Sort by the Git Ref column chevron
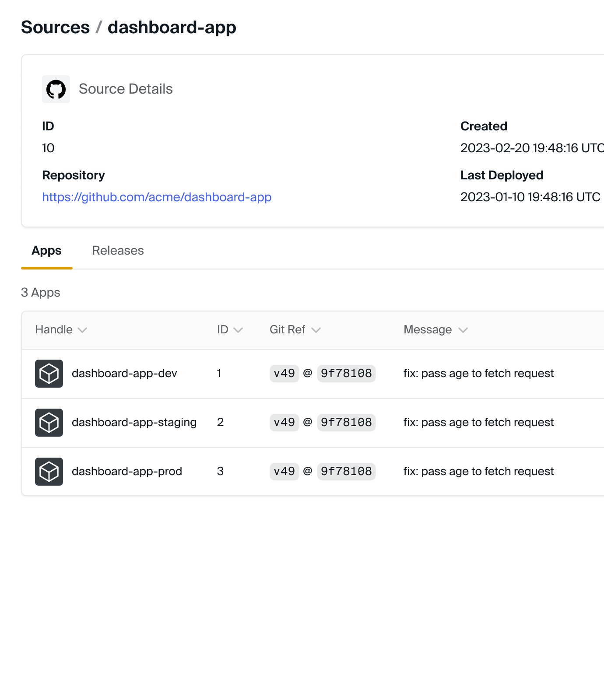604x700 pixels. pos(316,330)
